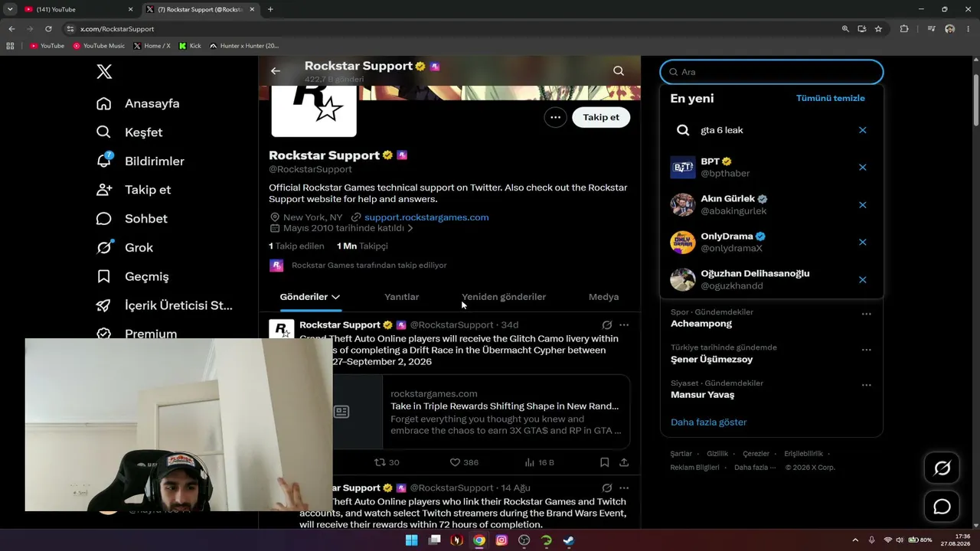Switch to the Yanıtlar tab
Image resolution: width=980 pixels, height=551 pixels.
(401, 297)
